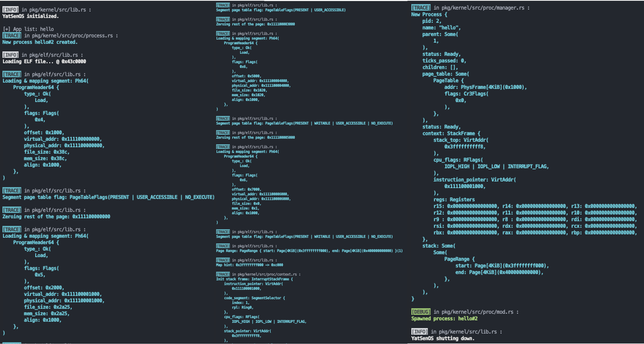The width and height of the screenshot is (644, 344).
Task: Click 'Init stack frame: InterruptStackFrame {' line
Action: pos(254,279)
